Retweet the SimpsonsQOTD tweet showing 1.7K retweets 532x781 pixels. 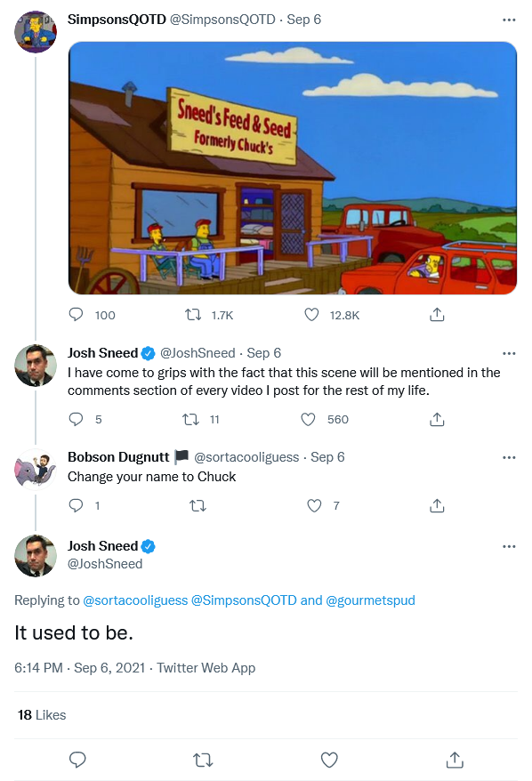point(193,315)
